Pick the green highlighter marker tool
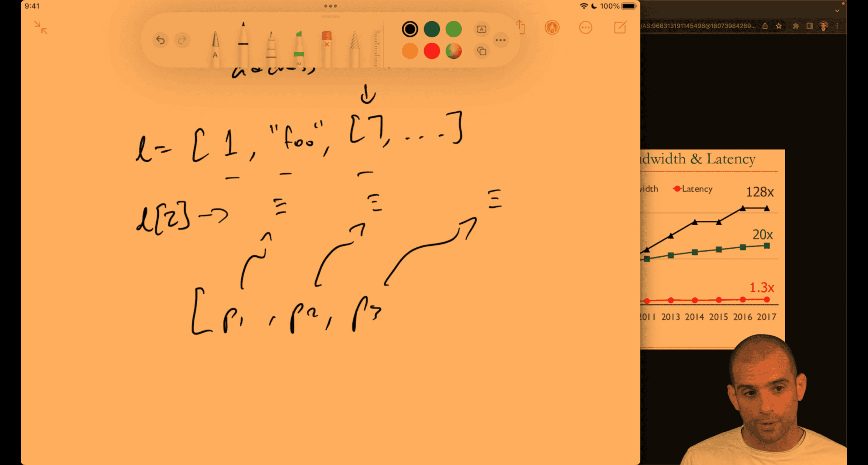This screenshot has width=868, height=465. point(299,48)
